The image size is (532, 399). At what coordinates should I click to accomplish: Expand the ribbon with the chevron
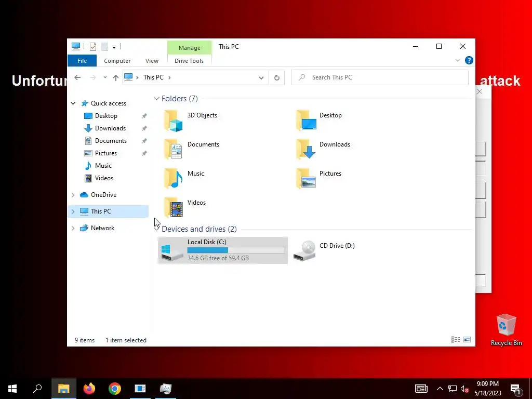457,60
